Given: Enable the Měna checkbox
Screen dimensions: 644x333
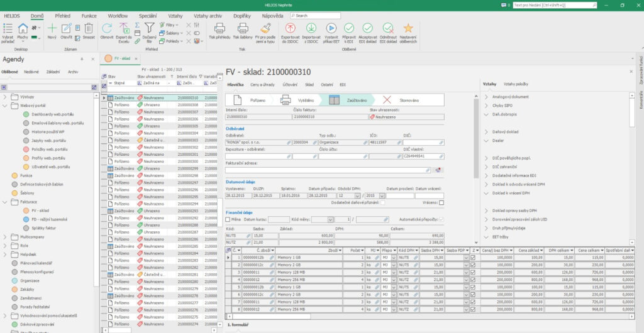Looking at the screenshot, I should [x=228, y=219].
